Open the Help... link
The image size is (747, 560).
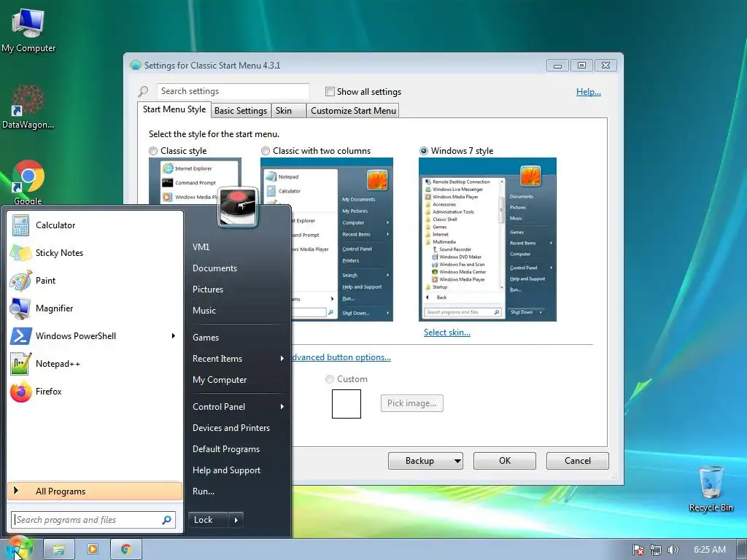pos(589,92)
